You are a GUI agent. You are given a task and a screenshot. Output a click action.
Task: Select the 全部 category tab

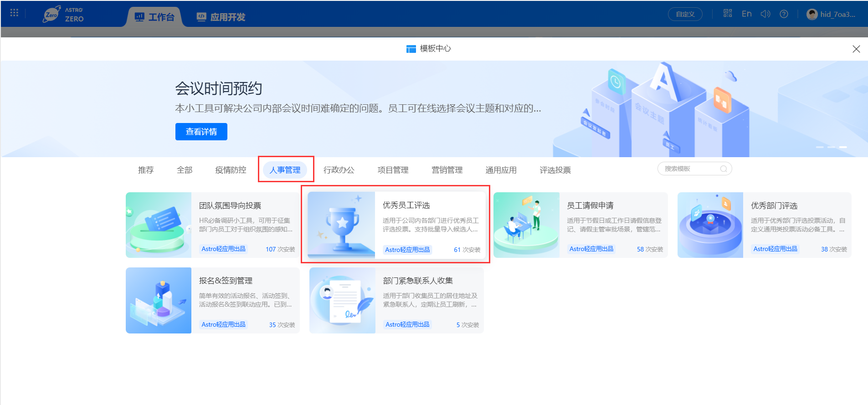point(185,170)
